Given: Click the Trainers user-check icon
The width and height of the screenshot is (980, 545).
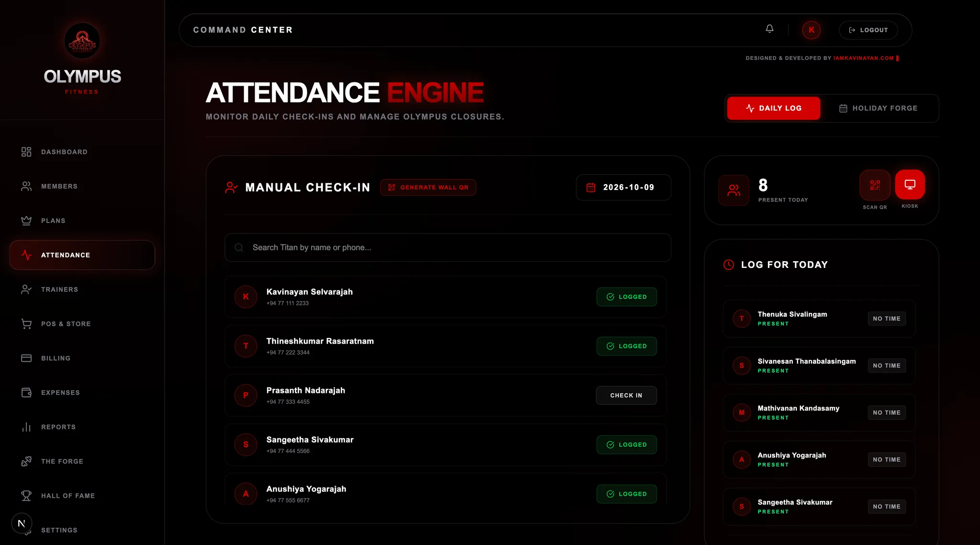Looking at the screenshot, I should tap(26, 289).
